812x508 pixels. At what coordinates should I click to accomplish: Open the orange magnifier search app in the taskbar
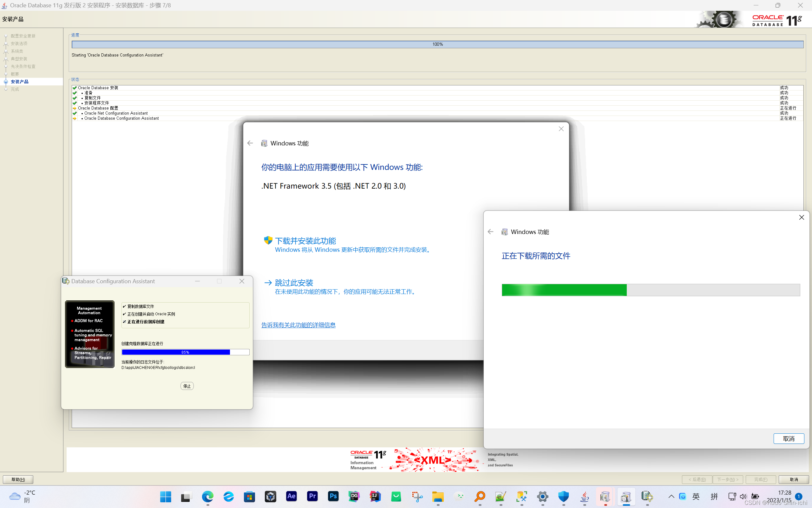480,496
